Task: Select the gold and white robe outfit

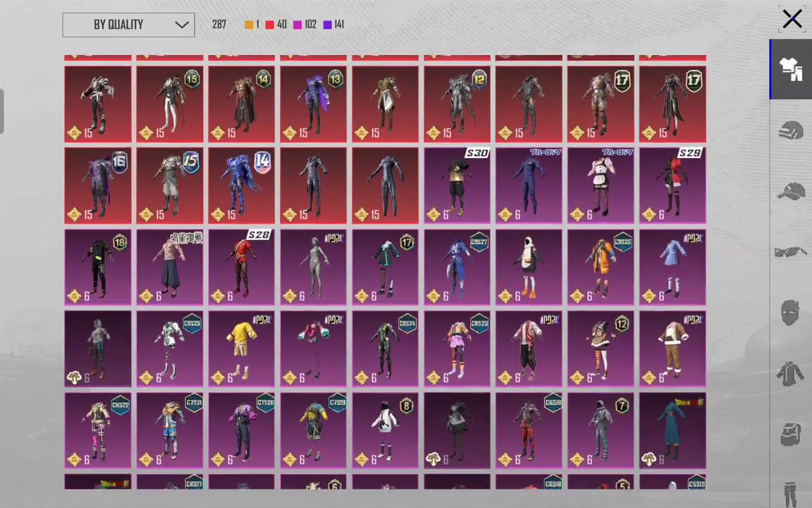Action: (x=386, y=104)
